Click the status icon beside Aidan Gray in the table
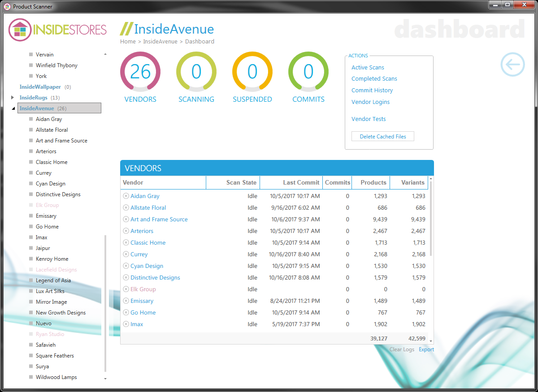The image size is (538, 392). [x=126, y=196]
